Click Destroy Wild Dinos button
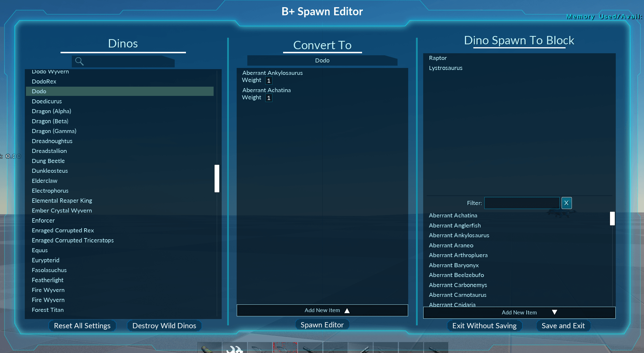This screenshot has height=353, width=644. [164, 326]
